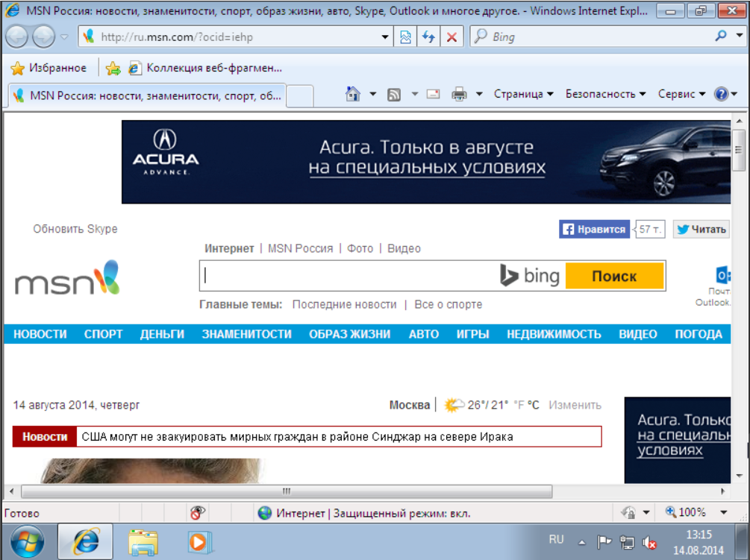The width and height of the screenshot is (750, 560).
Task: Click the Outlook mail icon
Action: 722,275
